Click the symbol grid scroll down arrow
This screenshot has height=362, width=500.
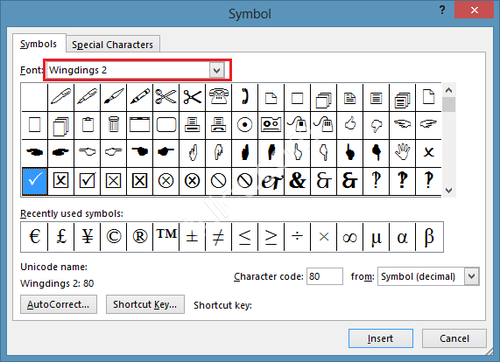(x=449, y=190)
